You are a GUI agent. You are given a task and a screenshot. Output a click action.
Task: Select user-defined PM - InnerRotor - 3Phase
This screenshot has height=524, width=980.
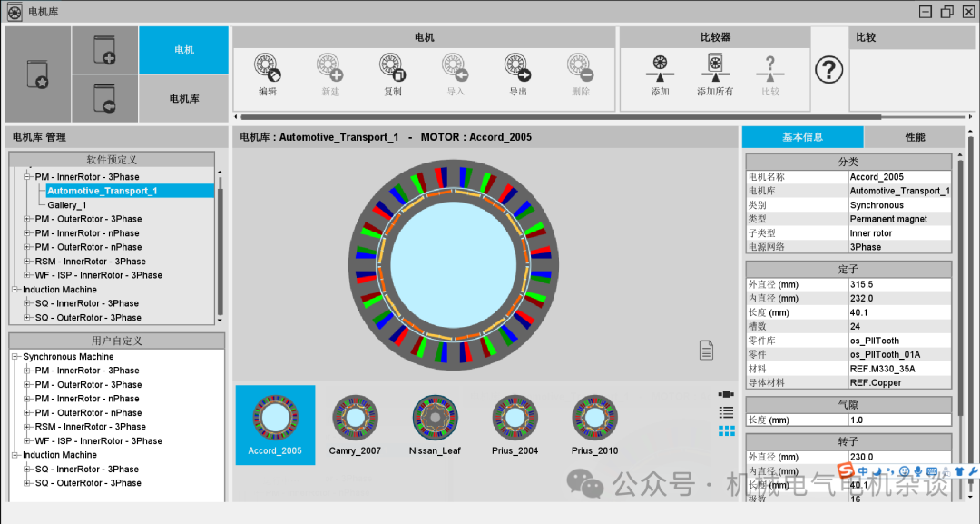coord(87,371)
